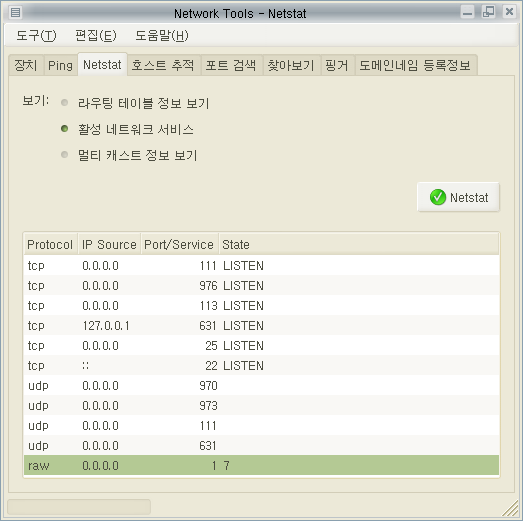Sort by the IP Source column header
The image size is (523, 521).
(109, 244)
